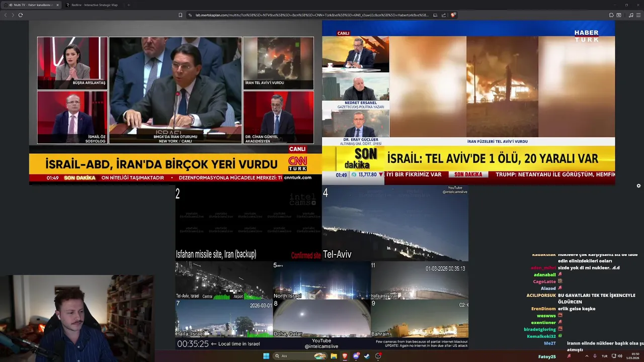The image size is (644, 362).
Task: Click chat username Kemalkoki32
Action: point(541,336)
